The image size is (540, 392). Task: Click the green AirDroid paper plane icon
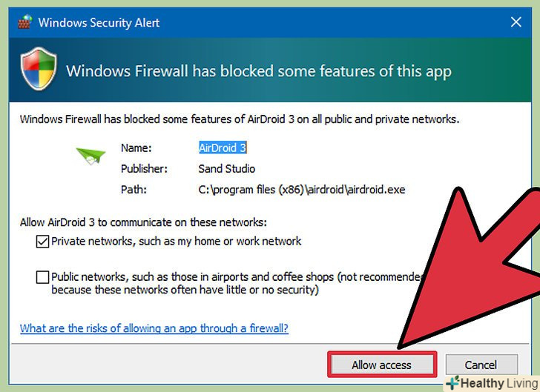click(x=91, y=155)
